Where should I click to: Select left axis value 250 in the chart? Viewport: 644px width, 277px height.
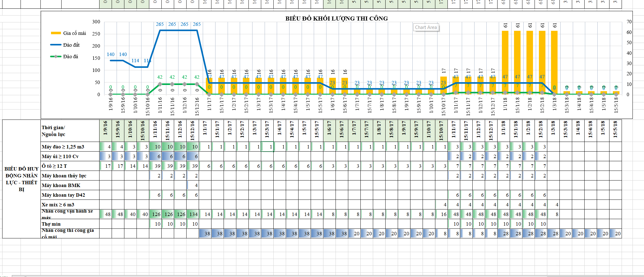pyautogui.click(x=96, y=34)
